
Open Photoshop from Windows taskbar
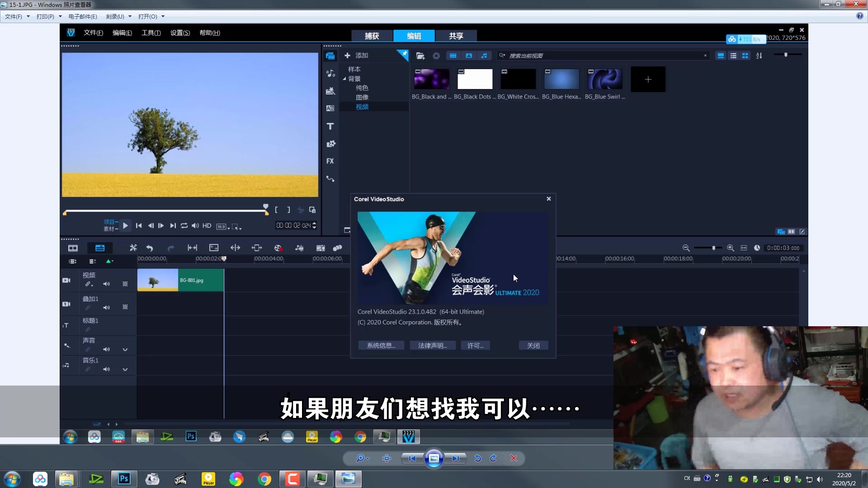tap(123, 479)
